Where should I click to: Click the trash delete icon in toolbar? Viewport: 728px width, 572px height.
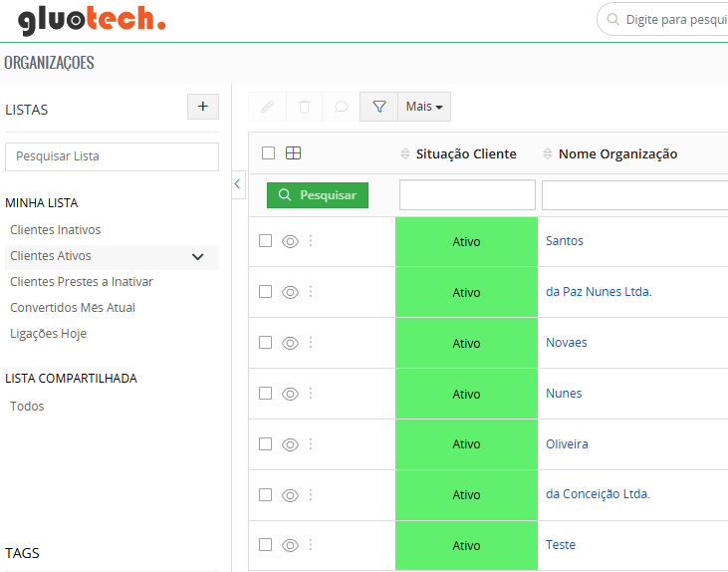tap(304, 107)
